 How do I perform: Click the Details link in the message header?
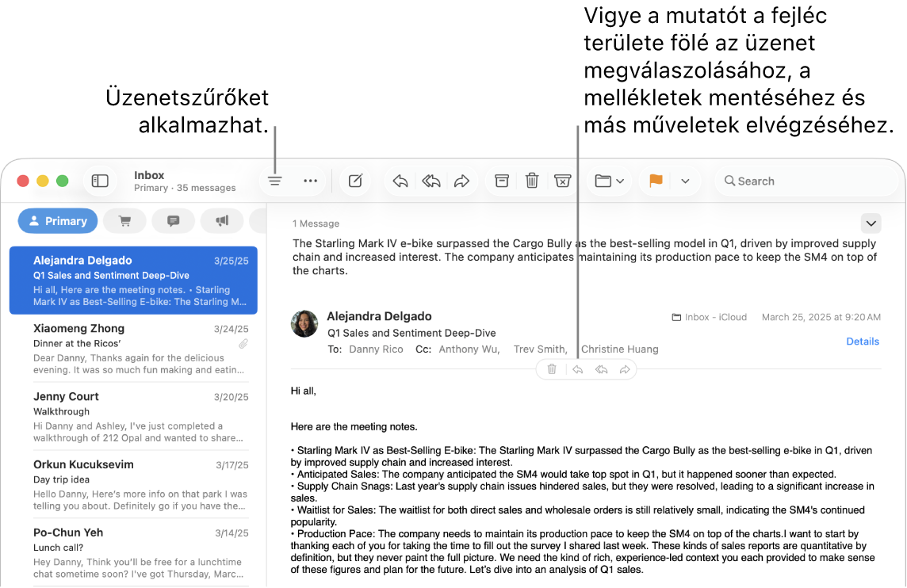click(x=863, y=341)
